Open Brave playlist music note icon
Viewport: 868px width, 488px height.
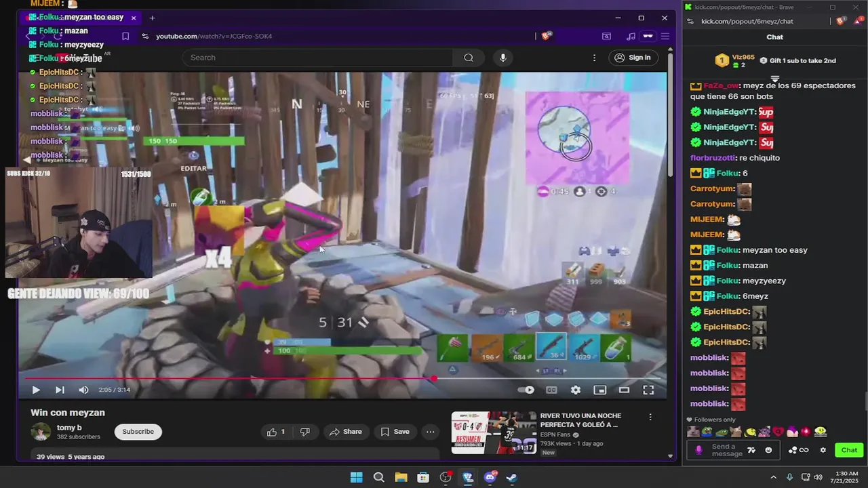pyautogui.click(x=631, y=37)
